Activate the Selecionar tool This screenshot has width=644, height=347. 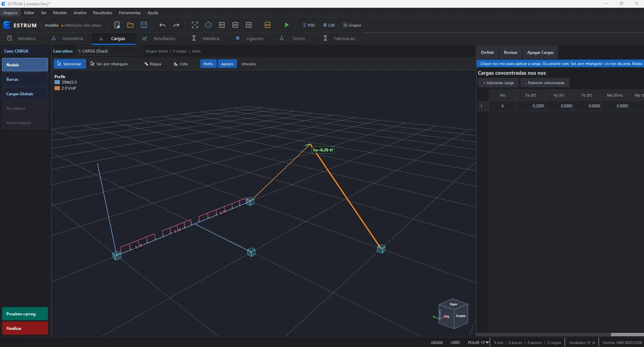coord(70,64)
